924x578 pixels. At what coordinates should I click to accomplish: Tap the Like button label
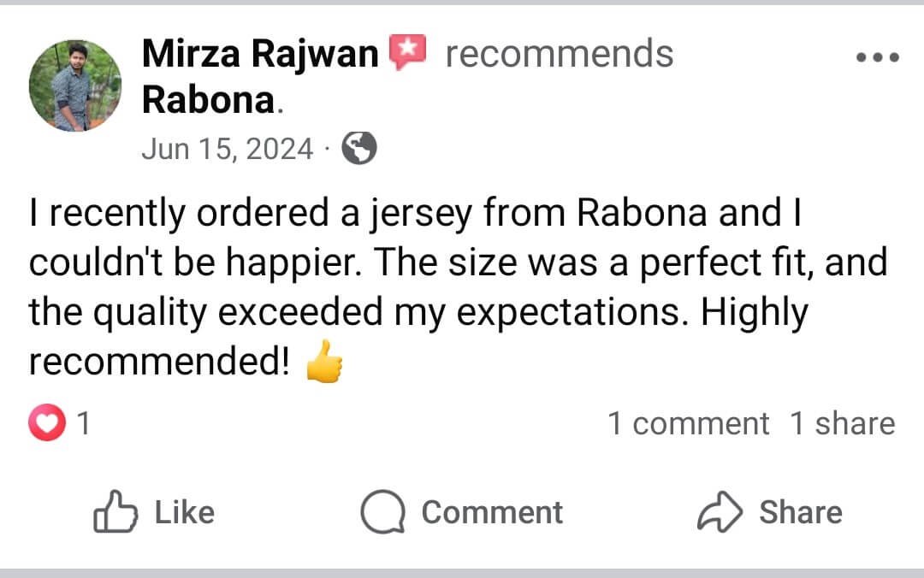coord(185,512)
